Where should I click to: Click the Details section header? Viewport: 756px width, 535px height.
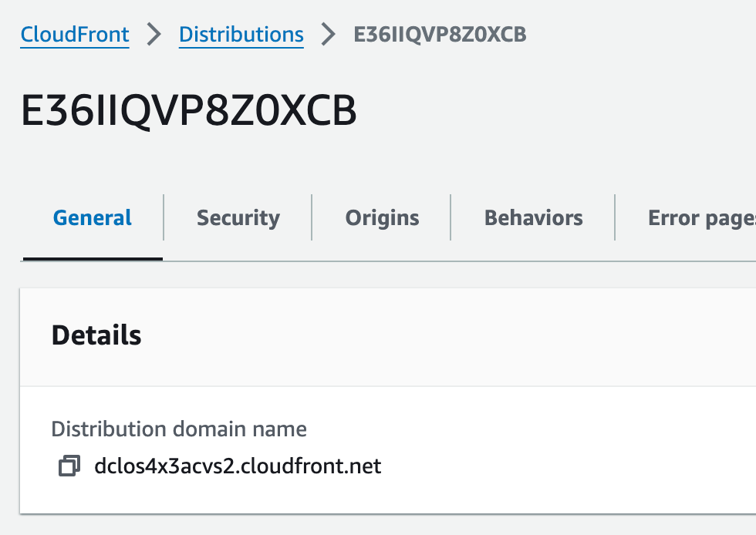96,335
